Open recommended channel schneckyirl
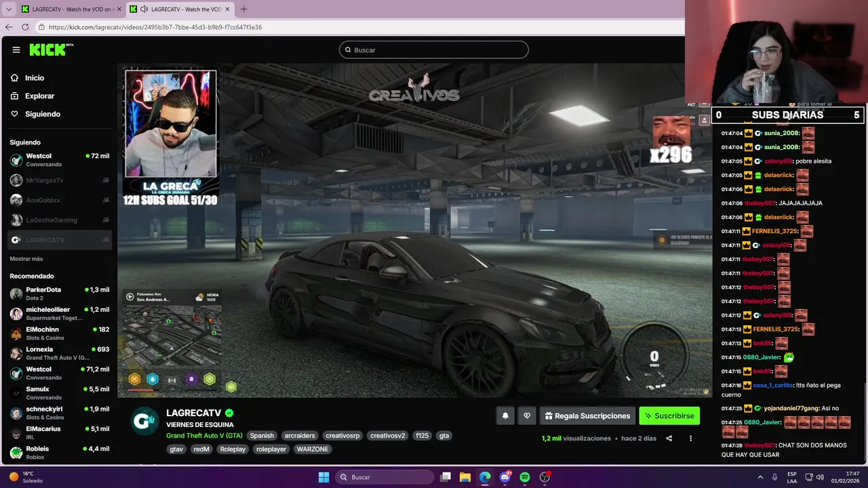Screen dimensions: 868x488 [x=60, y=413]
